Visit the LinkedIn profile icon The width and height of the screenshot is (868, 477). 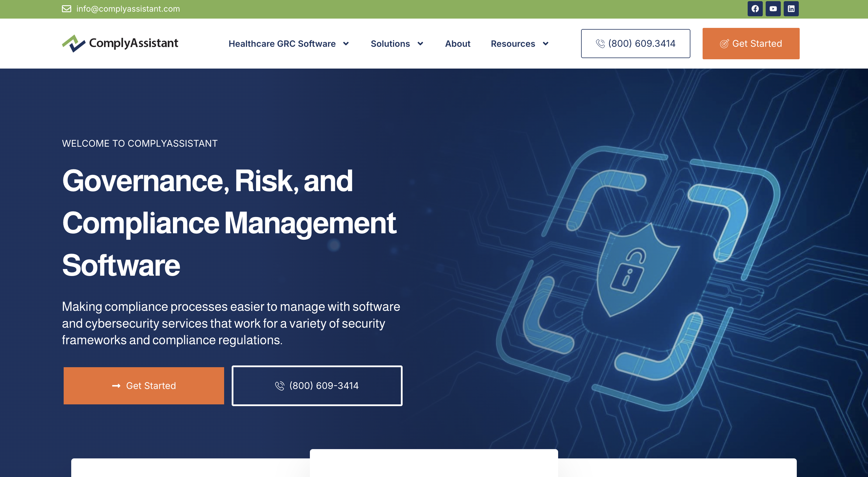click(x=792, y=9)
